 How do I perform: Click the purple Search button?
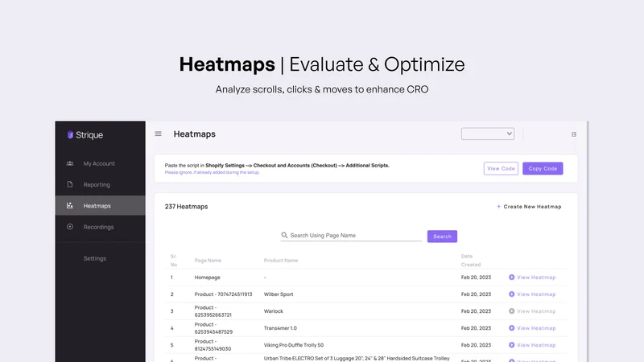pos(442,237)
